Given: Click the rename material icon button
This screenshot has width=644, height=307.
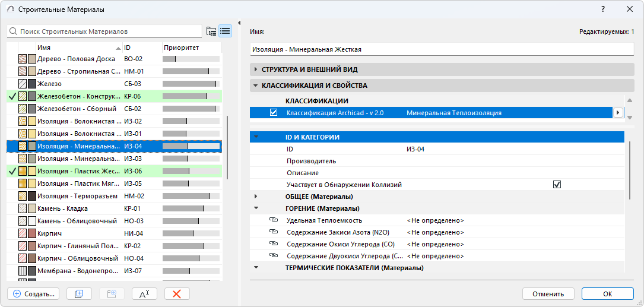Looking at the screenshot, I should [x=144, y=293].
